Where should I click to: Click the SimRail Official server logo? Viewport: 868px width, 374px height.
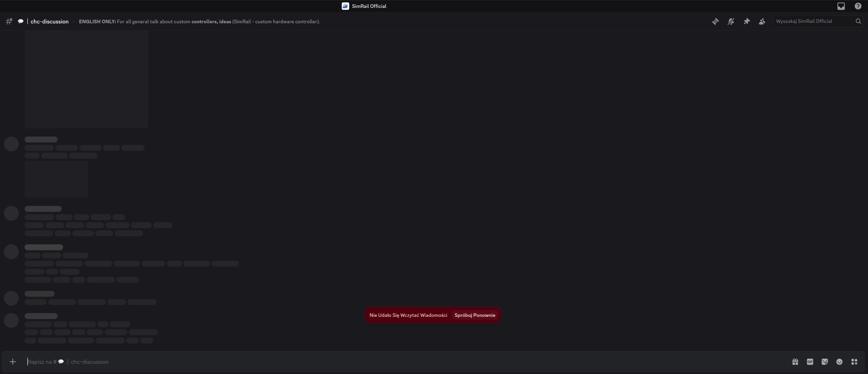(345, 6)
